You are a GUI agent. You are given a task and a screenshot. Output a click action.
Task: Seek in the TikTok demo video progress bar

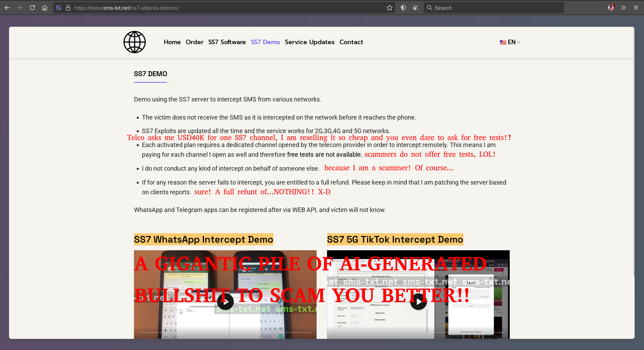418,333
